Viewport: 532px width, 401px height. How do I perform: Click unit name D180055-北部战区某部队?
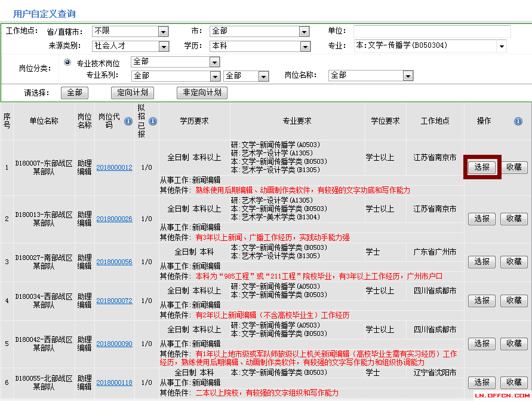(44, 382)
